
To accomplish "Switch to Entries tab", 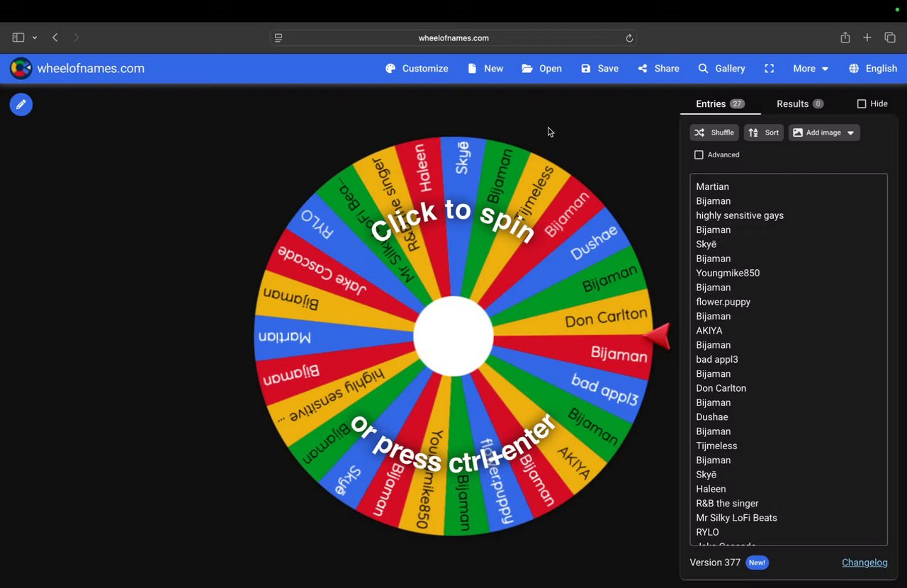I will click(x=720, y=103).
